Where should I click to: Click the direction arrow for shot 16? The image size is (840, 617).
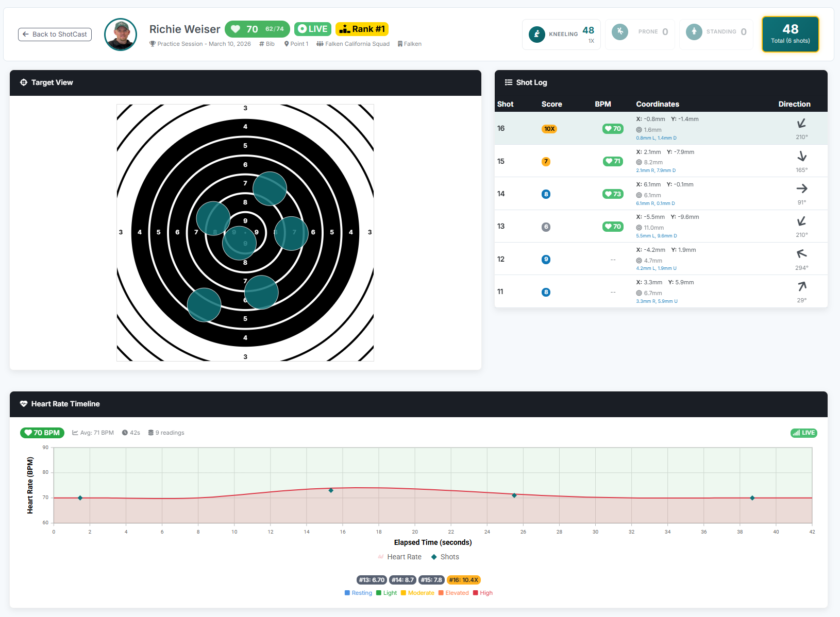tap(802, 124)
